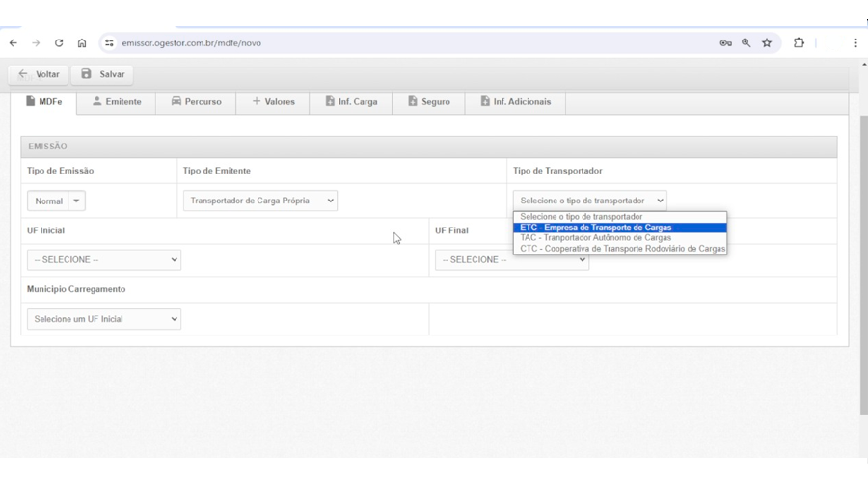Bookmark page using star icon
Screen dimensions: 868x482
point(767,43)
